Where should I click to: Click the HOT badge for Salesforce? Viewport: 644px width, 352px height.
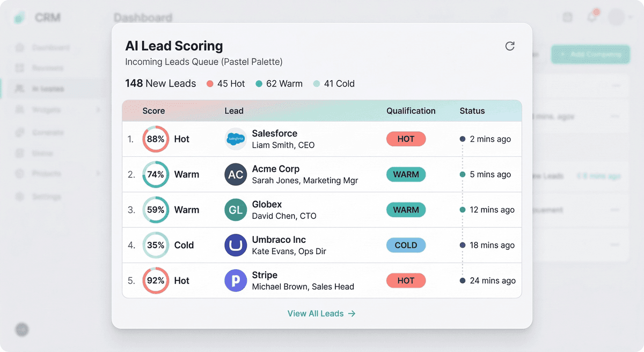[406, 139]
